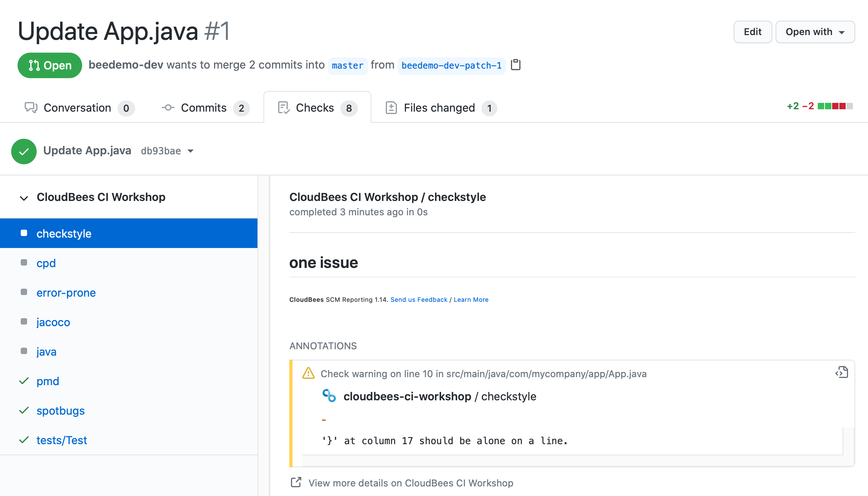Click the Commits icon on the tab bar
The width and height of the screenshot is (868, 496).
point(168,107)
